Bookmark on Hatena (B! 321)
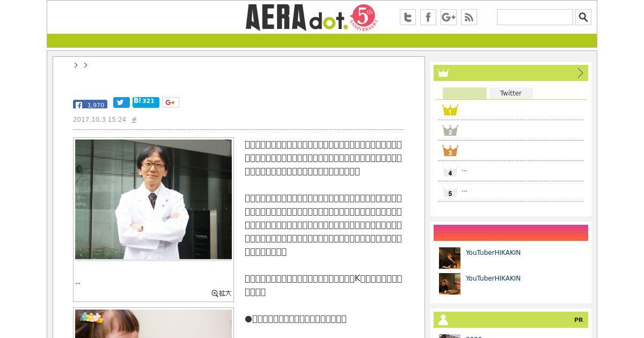Viewport: 644px width, 338px height. (x=146, y=101)
